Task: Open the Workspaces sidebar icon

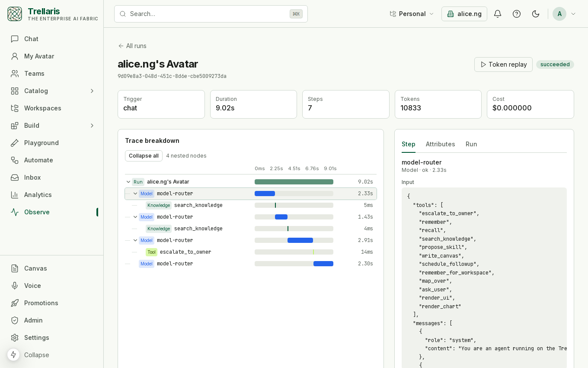Action: pyautogui.click(x=15, y=108)
